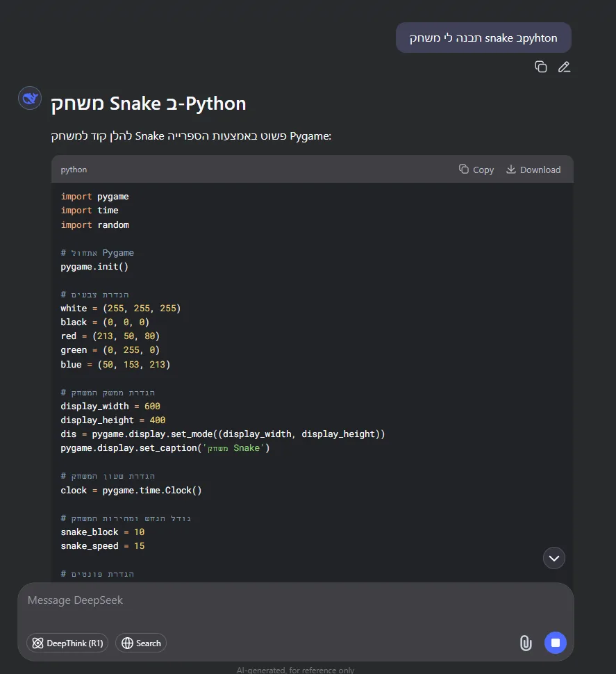Toggle web Search mode
The image size is (616, 674).
[x=141, y=643]
